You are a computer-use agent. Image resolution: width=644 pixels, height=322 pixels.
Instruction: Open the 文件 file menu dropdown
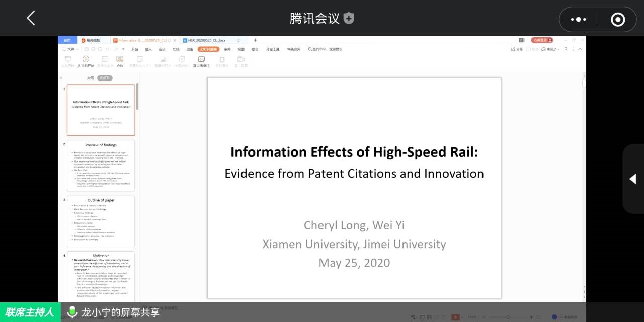pos(70,49)
